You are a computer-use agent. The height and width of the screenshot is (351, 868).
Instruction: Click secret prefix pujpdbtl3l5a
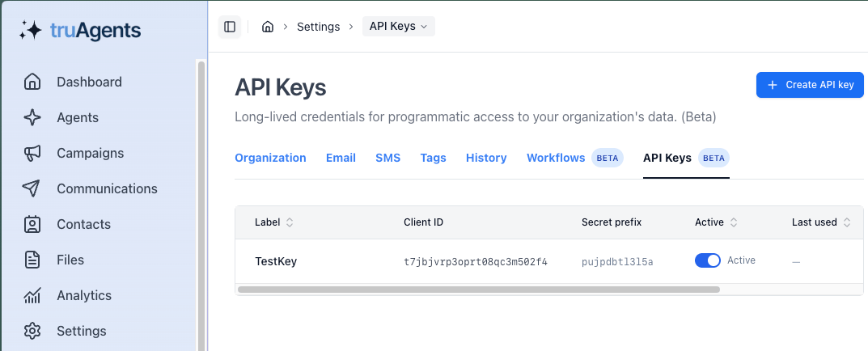pyautogui.click(x=617, y=262)
